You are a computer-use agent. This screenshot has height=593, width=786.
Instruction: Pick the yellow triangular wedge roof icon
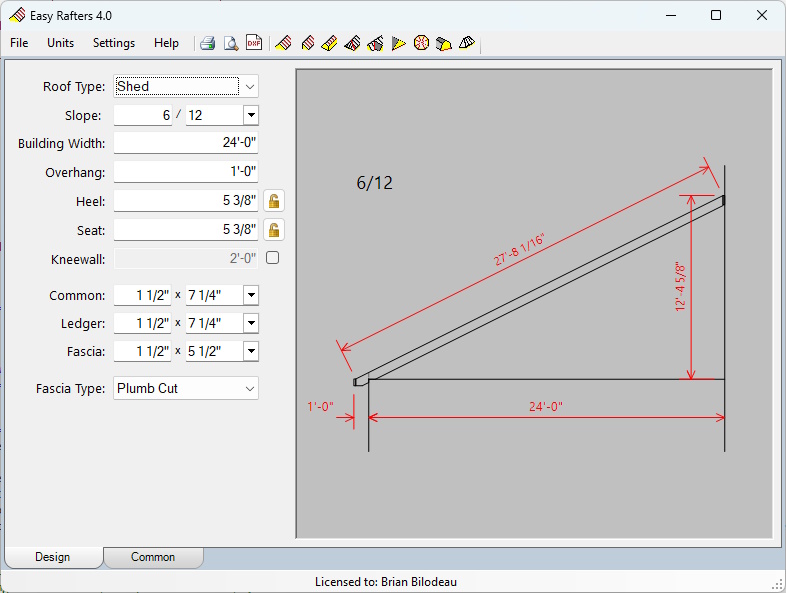(398, 43)
